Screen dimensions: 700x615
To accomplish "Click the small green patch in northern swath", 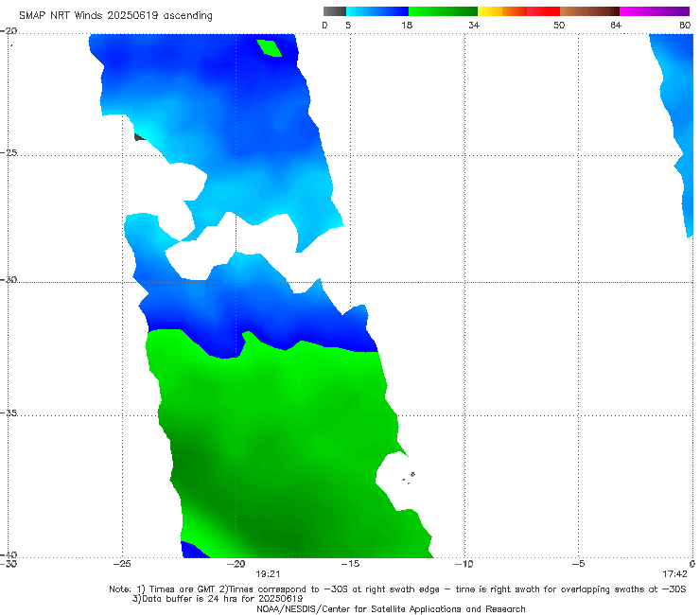I will 270,48.
